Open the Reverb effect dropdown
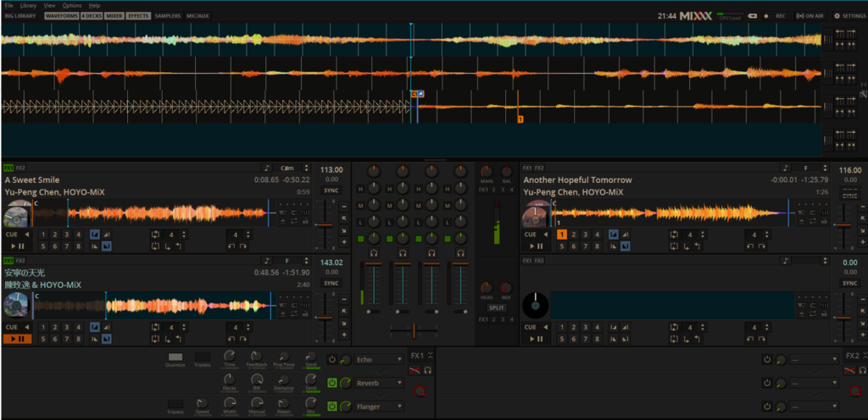This screenshot has width=868, height=420. pyautogui.click(x=379, y=383)
